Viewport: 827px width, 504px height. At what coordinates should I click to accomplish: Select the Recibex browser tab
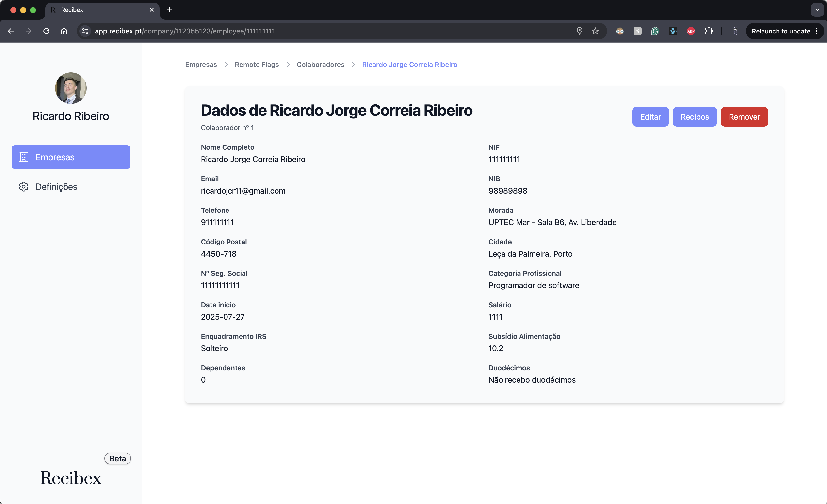(x=102, y=10)
